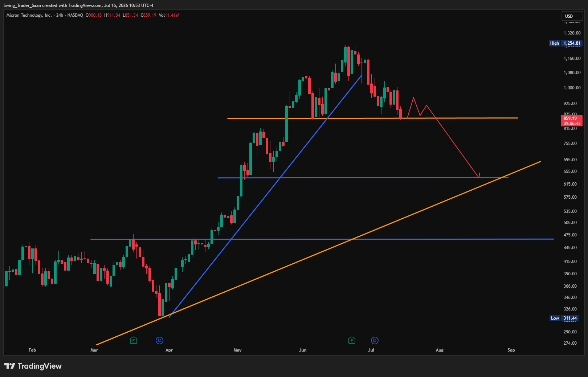Click the Sep label on the time axis
This screenshot has width=588, height=377.
(x=511, y=350)
